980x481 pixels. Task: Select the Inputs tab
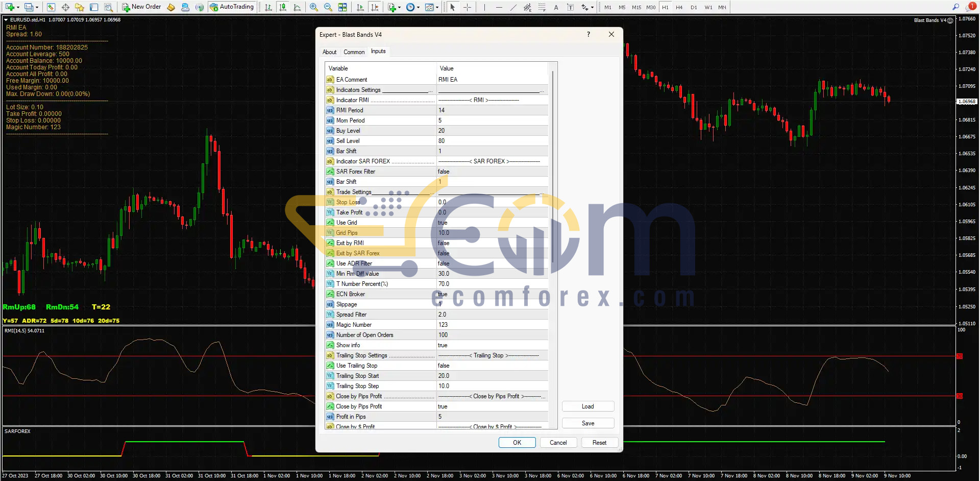[x=378, y=51]
